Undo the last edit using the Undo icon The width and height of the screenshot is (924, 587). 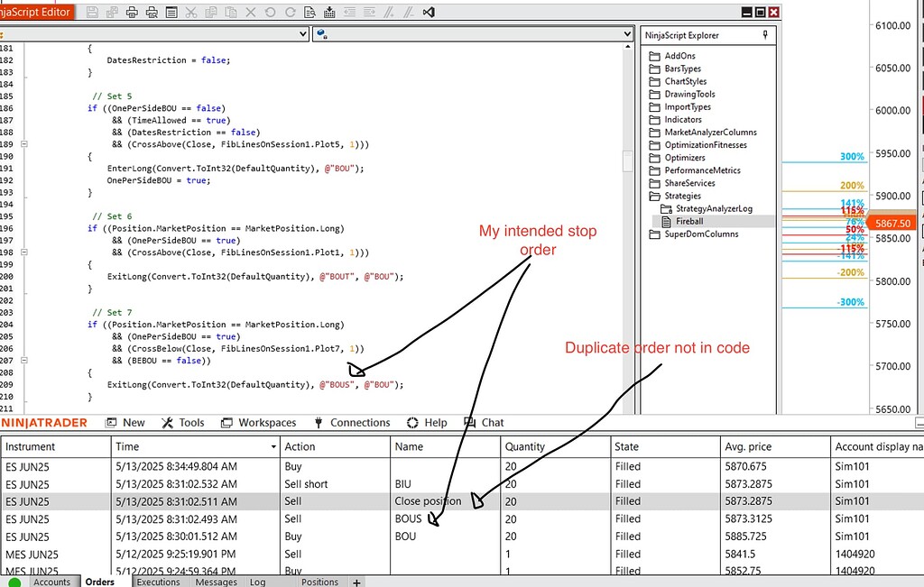coord(269,12)
